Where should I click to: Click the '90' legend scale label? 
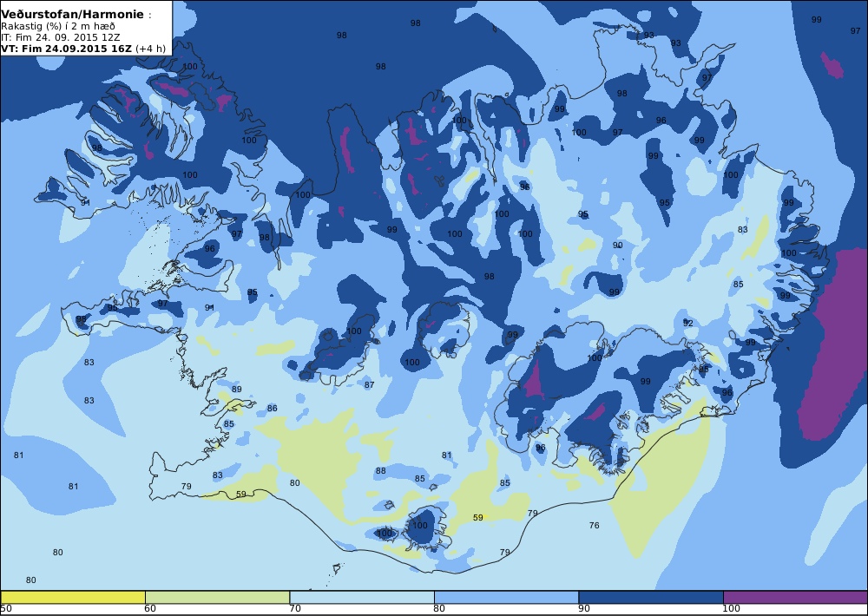584,609
